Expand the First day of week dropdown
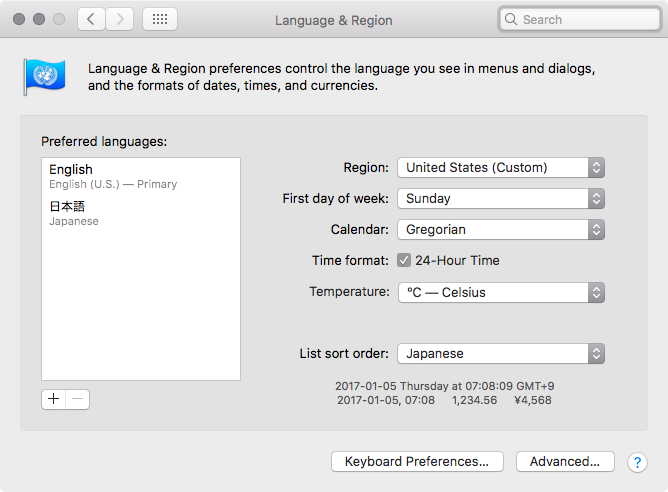 tap(500, 199)
